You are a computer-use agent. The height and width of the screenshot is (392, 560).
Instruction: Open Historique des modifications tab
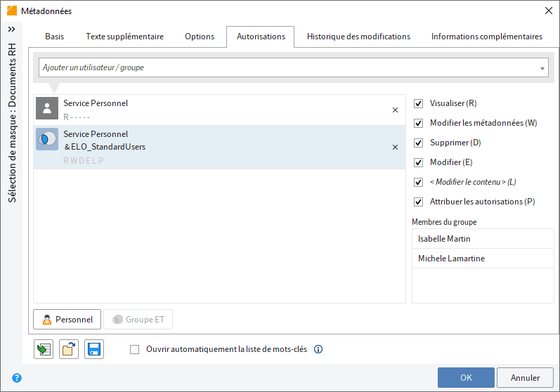click(358, 37)
